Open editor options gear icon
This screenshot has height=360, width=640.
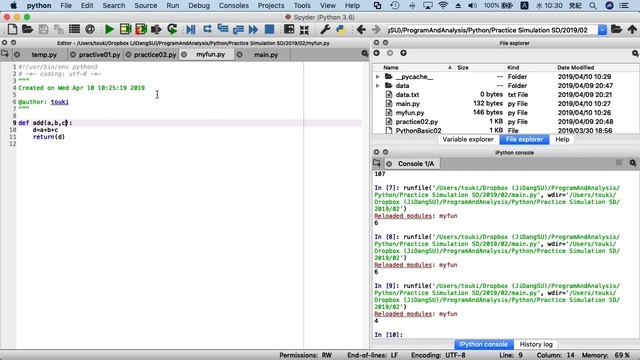pos(364,53)
